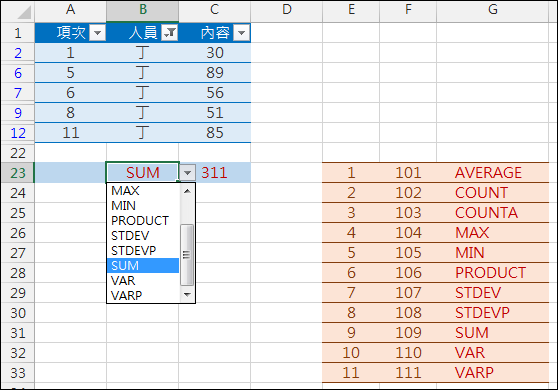Choose STDEV from the dropdown list

[143, 236]
